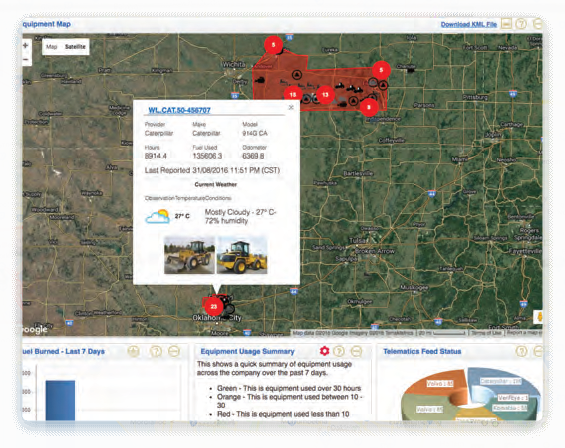565x448 pixels.
Task: Expand the cluster marker 5 near Chanute
Action: coord(381,70)
